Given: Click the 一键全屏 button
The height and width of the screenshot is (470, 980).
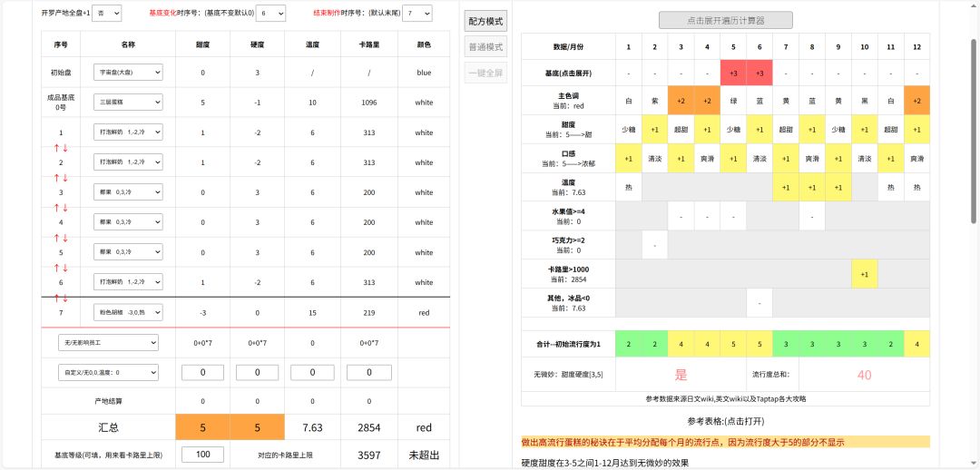Looking at the screenshot, I should coord(485,73).
